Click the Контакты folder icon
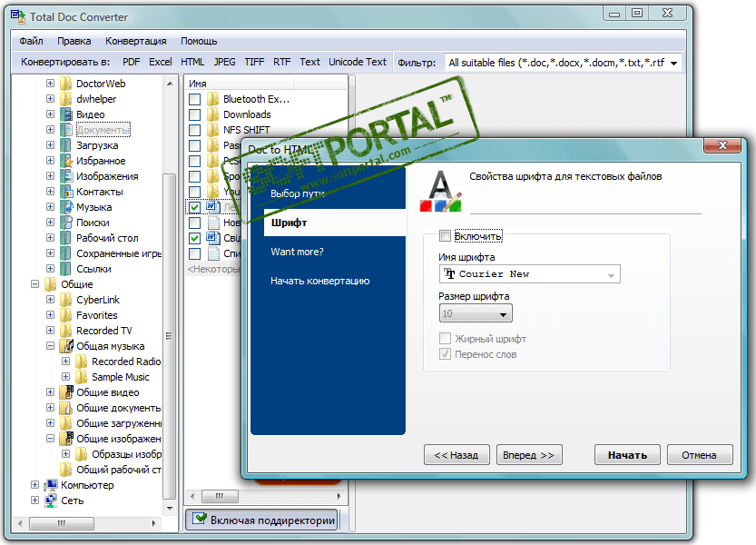This screenshot has width=756, height=545. 65,192
